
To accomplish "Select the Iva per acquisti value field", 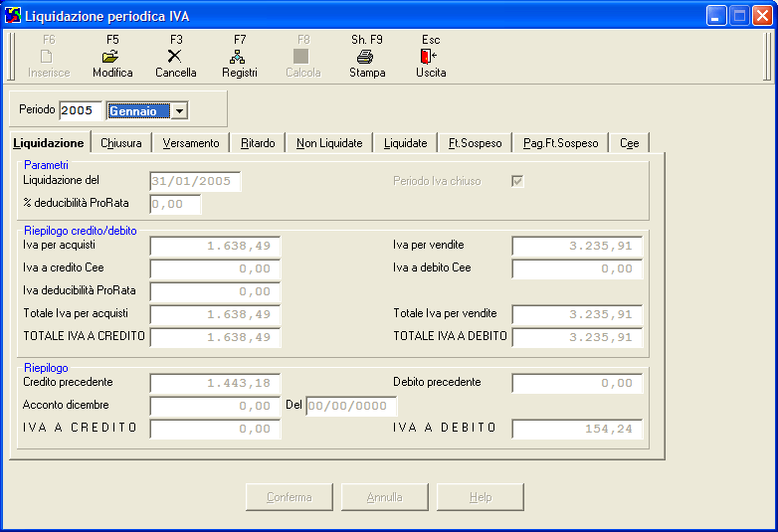I will (x=215, y=246).
